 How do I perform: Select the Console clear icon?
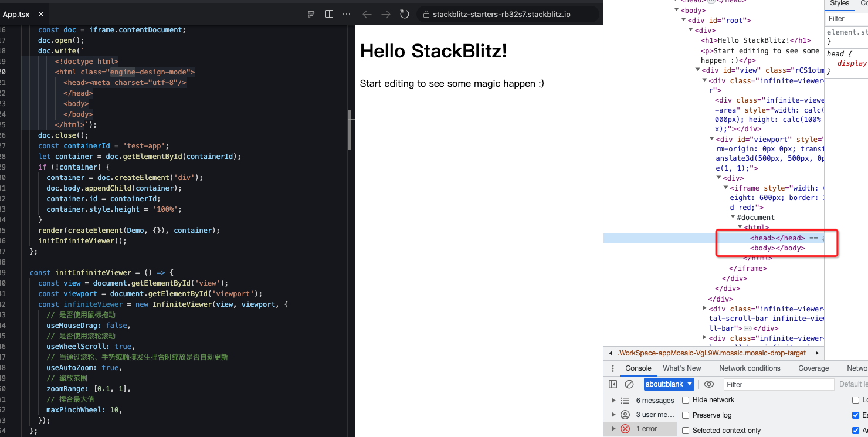tap(629, 384)
